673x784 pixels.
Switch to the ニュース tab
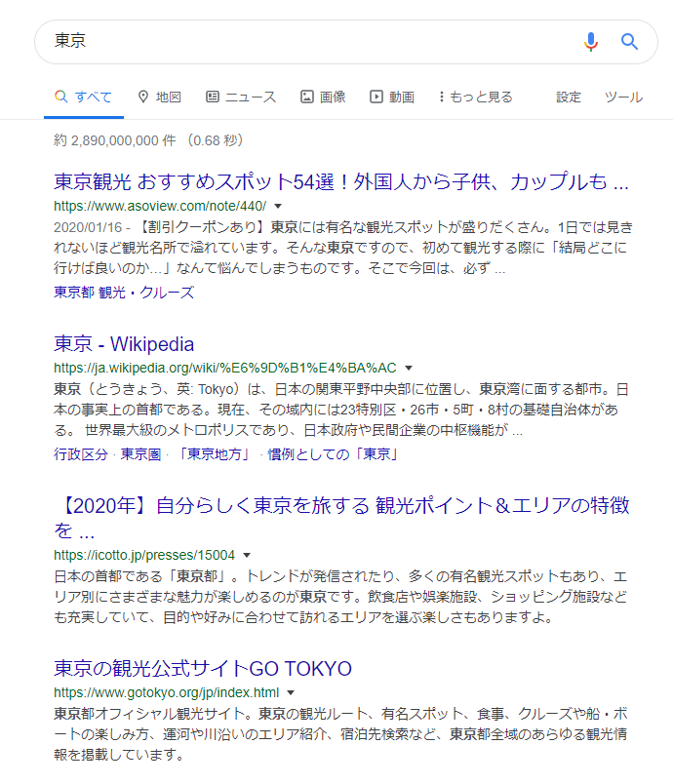click(241, 97)
